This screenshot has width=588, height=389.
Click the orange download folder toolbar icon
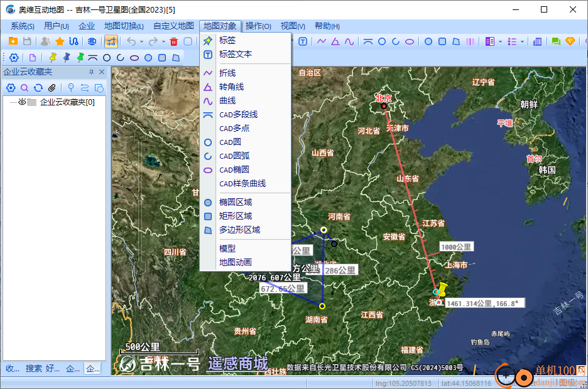point(13,41)
